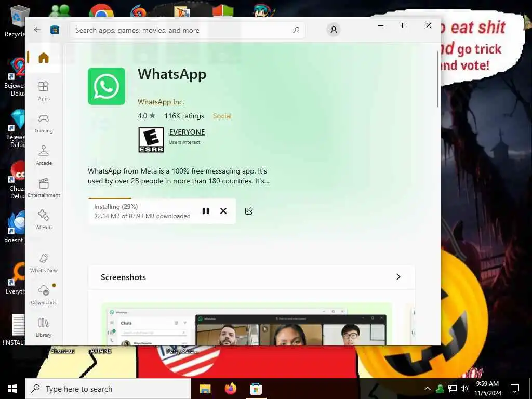Click the Microsoft Store taskbar icon
Screen dimensions: 532x399
pyautogui.click(x=256, y=389)
